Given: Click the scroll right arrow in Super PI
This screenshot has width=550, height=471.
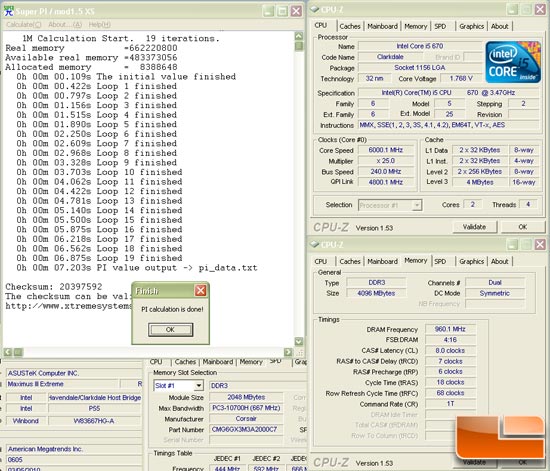Looking at the screenshot, I should 288,352.
